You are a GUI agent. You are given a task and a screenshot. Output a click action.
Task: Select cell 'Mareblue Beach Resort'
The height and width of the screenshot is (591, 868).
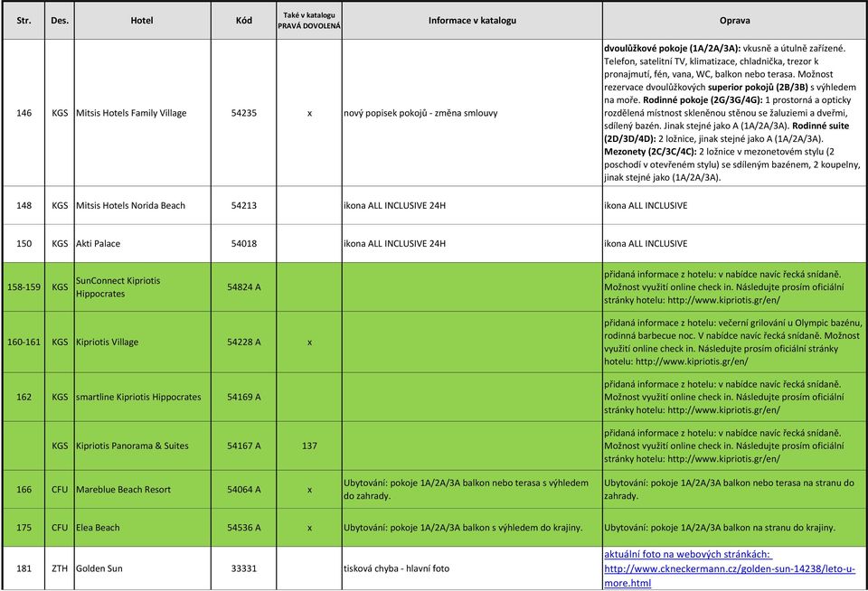pyautogui.click(x=142, y=489)
